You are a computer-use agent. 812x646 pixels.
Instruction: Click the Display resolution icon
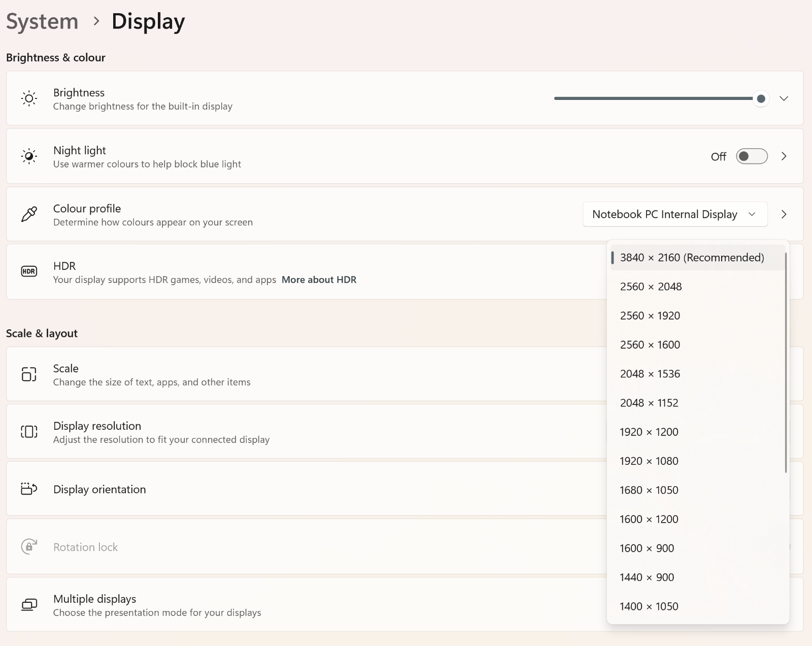click(x=29, y=432)
